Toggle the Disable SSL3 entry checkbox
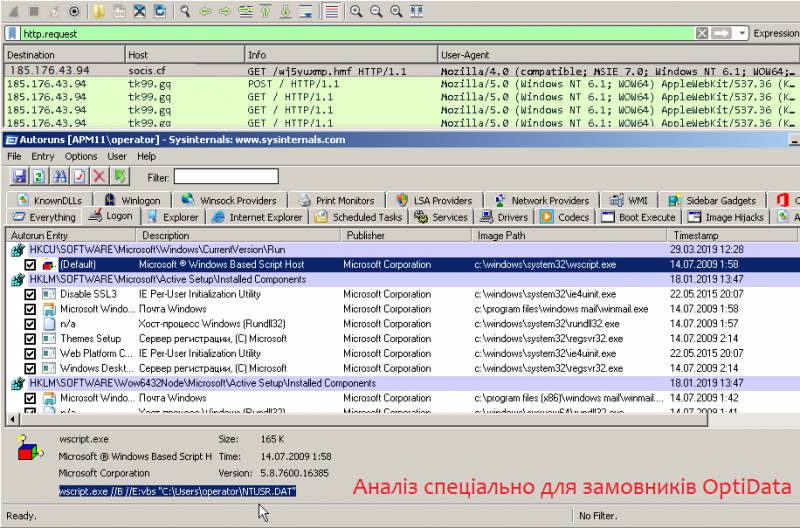The image size is (800, 528). click(30, 295)
